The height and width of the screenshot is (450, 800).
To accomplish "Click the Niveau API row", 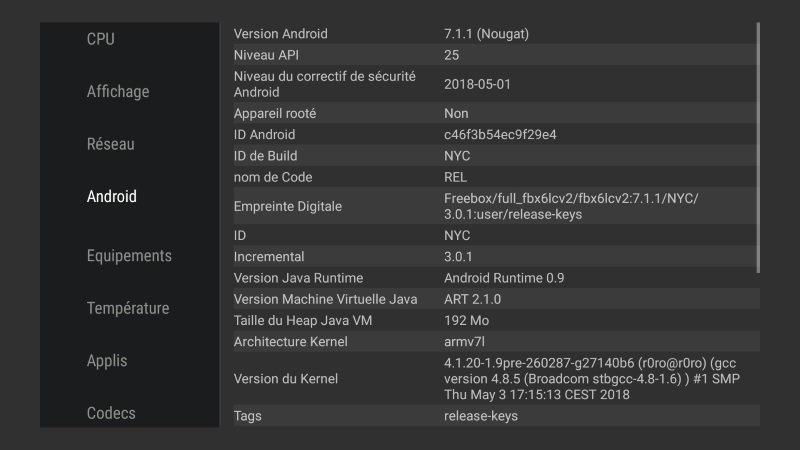I will (x=490, y=55).
